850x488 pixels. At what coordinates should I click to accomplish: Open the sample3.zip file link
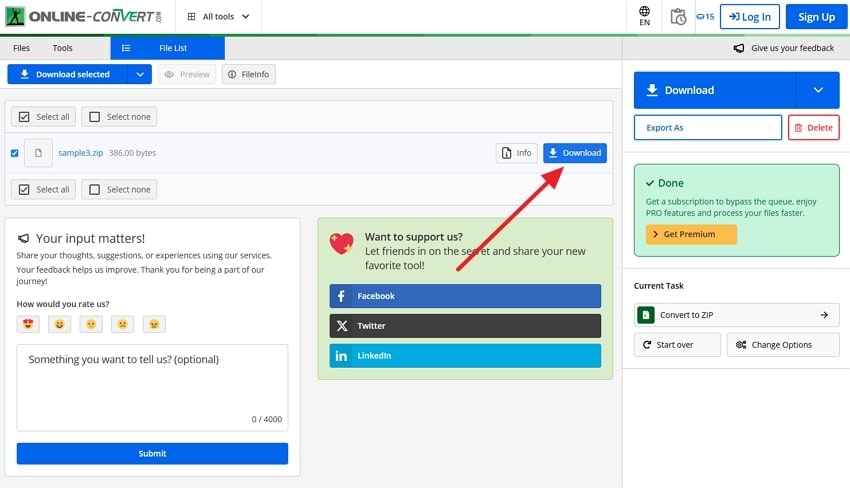tap(80, 153)
